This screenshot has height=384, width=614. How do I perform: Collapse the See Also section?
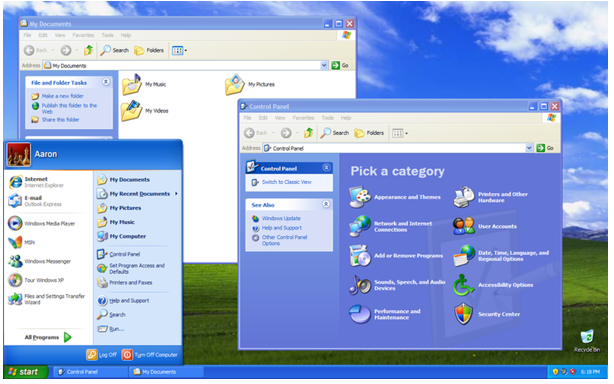coord(326,204)
